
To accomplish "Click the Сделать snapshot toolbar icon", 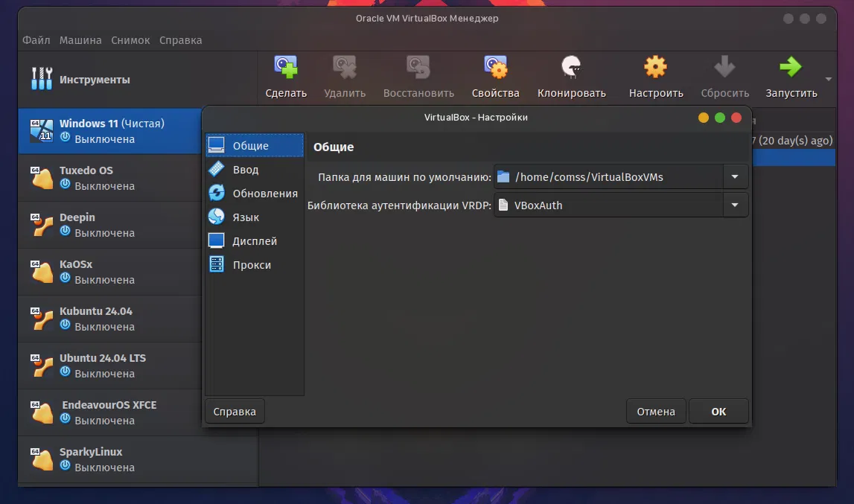I will tap(286, 68).
